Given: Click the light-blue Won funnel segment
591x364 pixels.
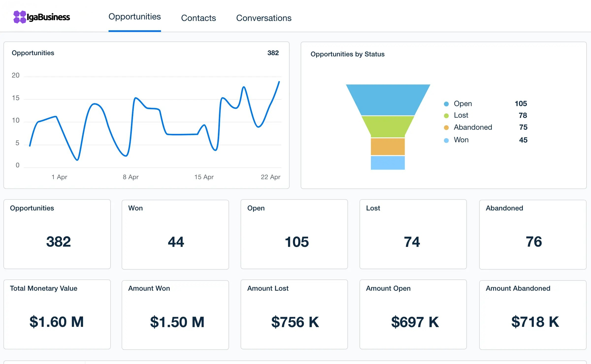Looking at the screenshot, I should [x=388, y=163].
